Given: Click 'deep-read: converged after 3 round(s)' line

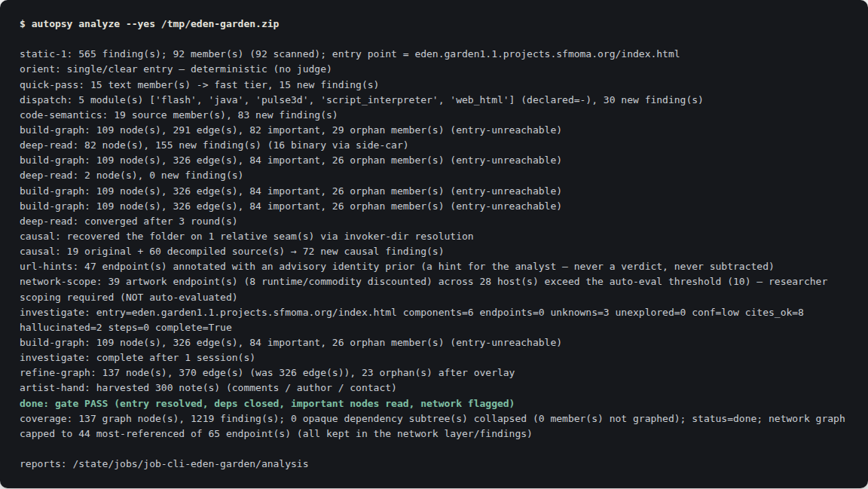Looking at the screenshot, I should point(128,221).
